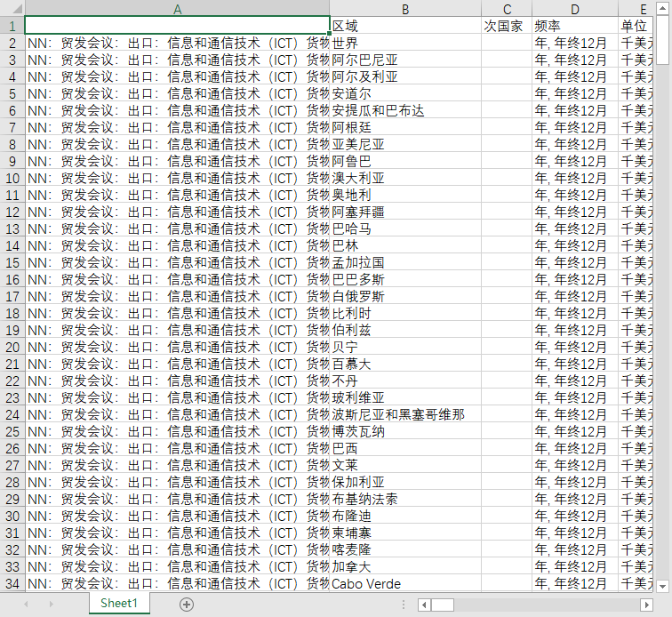Select cell containing 比利时

click(x=405, y=313)
